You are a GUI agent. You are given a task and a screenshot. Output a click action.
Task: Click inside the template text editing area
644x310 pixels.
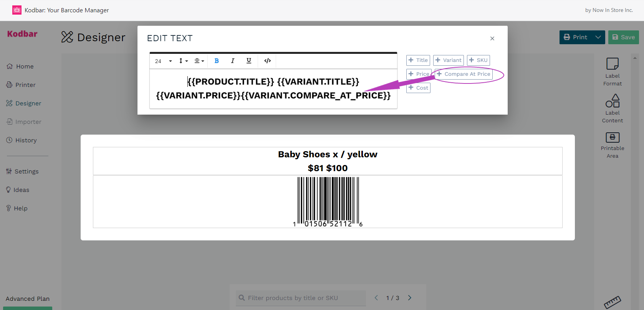point(273,89)
